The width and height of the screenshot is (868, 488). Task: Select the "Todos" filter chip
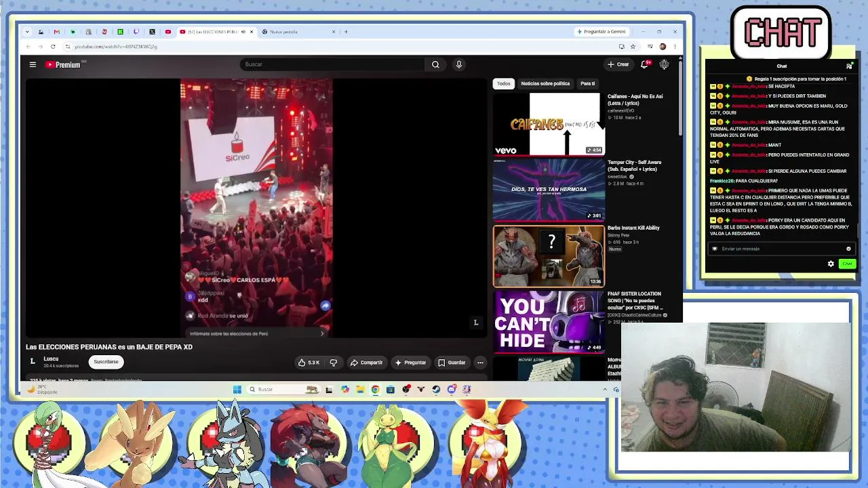[503, 83]
